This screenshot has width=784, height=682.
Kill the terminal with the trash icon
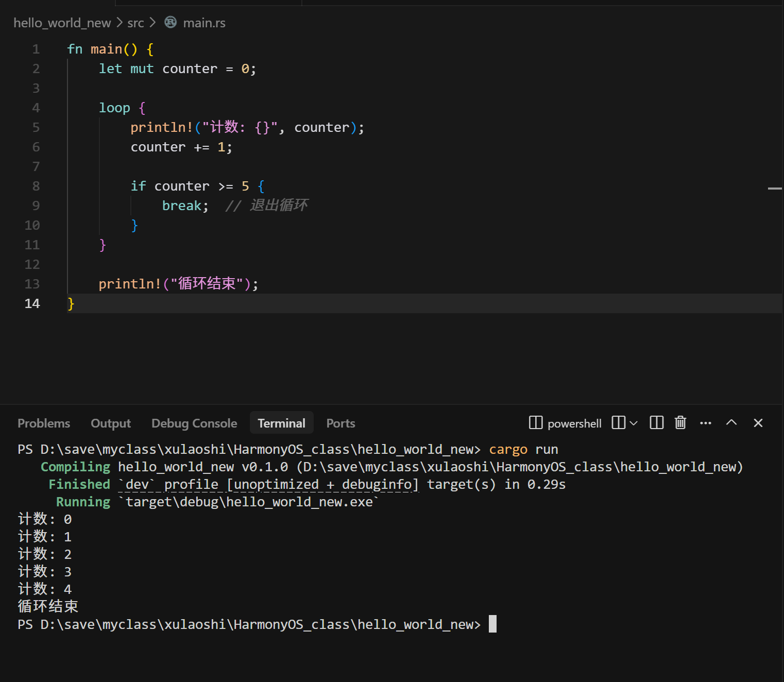680,423
